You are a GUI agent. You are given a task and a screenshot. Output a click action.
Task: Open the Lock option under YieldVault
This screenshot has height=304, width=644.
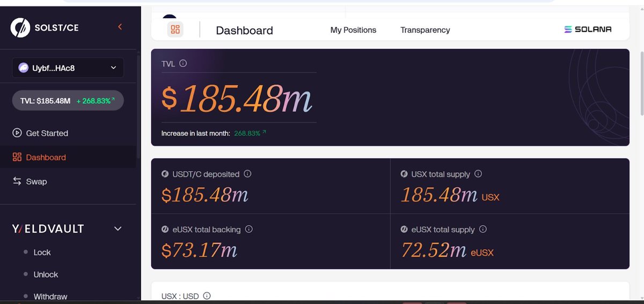(42, 252)
